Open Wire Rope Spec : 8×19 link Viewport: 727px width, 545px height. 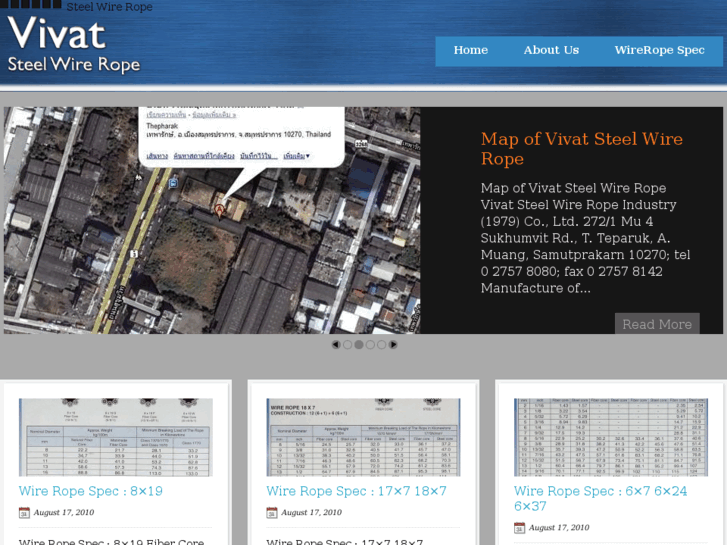point(90,491)
